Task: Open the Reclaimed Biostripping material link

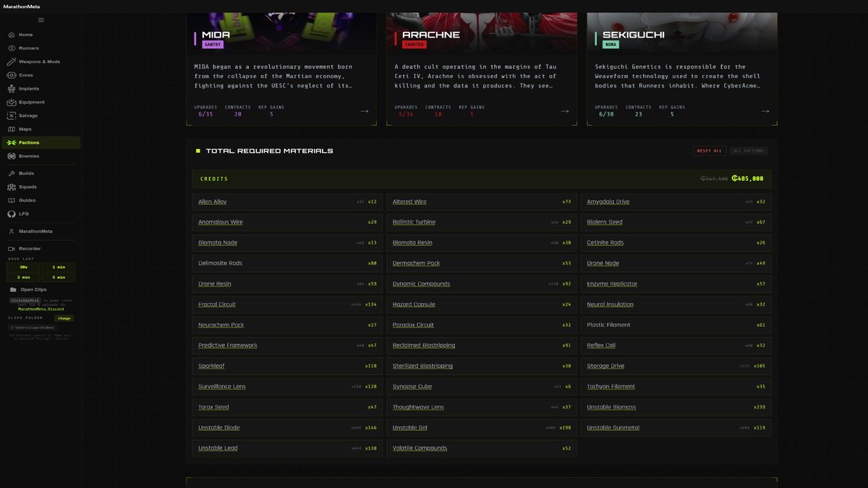Action: pos(422,346)
